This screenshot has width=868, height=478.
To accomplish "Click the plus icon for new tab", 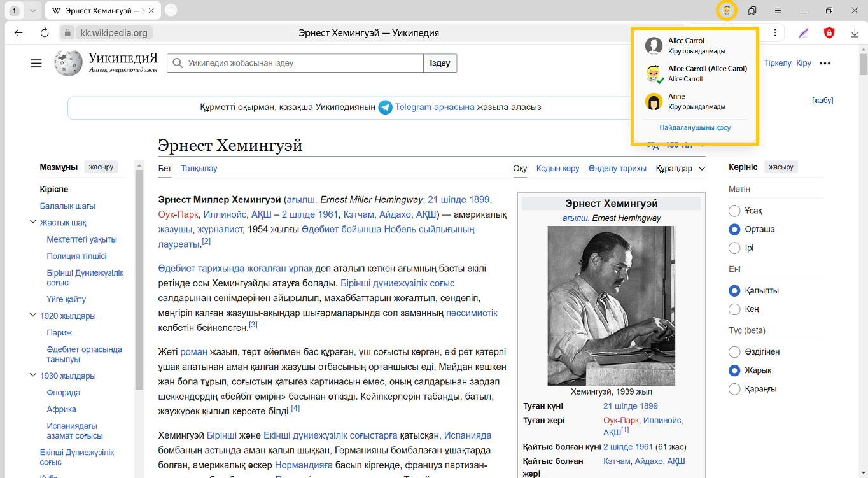I will pyautogui.click(x=171, y=10).
